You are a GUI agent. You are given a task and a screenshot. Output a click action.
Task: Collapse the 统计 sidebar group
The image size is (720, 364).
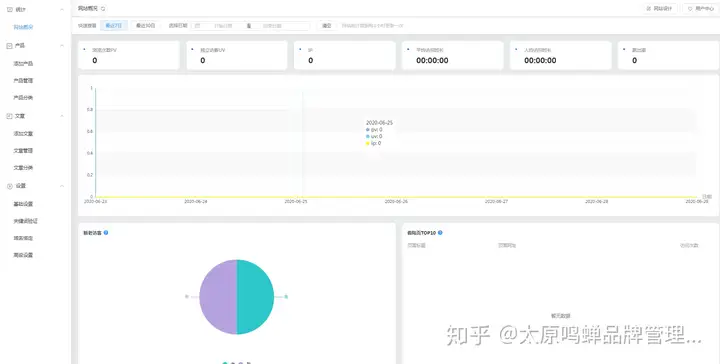click(62, 9)
